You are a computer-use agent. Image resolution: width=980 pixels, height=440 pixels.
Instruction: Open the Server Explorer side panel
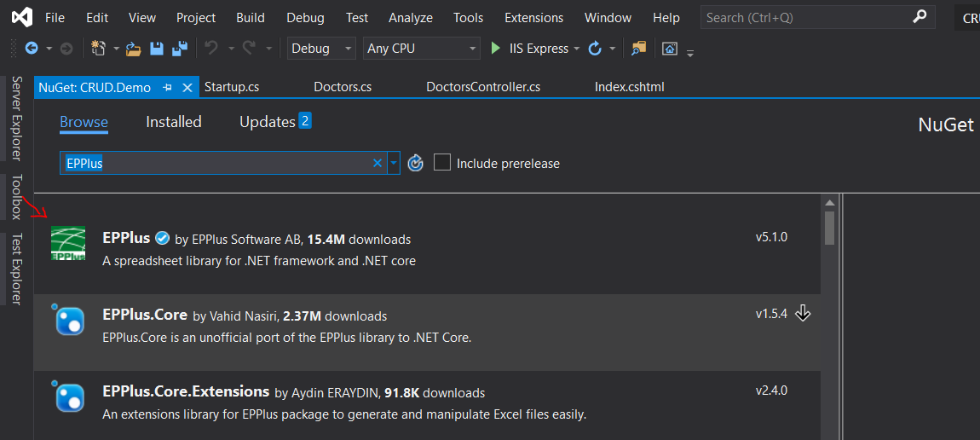[x=17, y=119]
